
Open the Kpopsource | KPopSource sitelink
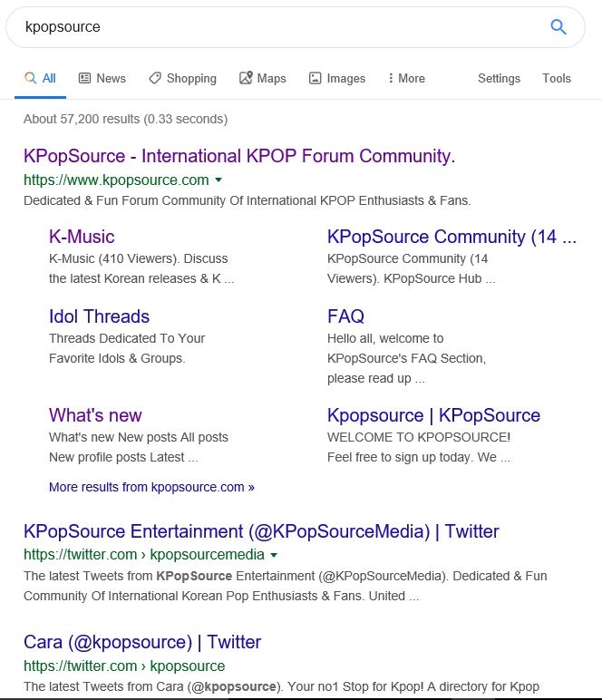pos(433,415)
